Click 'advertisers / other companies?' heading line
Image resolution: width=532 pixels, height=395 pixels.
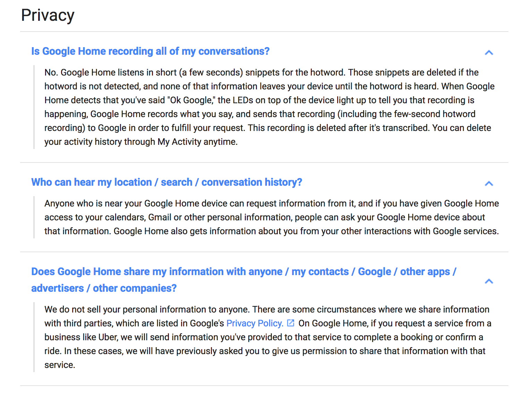[104, 288]
